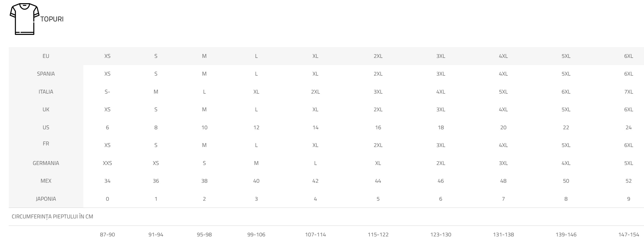The width and height of the screenshot is (644, 243).
Task: Select US size 14 cell
Action: [x=315, y=127]
